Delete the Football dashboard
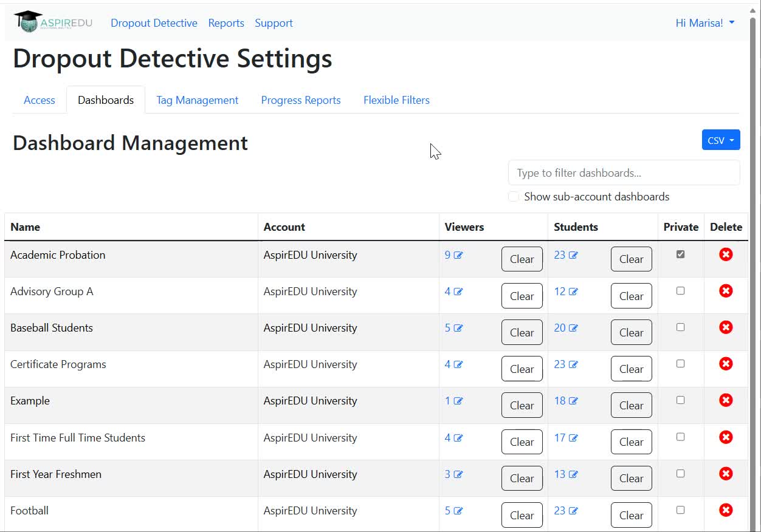 coord(726,510)
